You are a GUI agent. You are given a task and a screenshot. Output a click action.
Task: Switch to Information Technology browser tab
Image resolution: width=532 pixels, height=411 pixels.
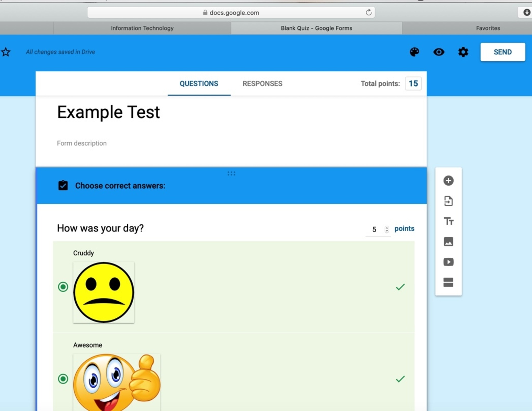(142, 28)
